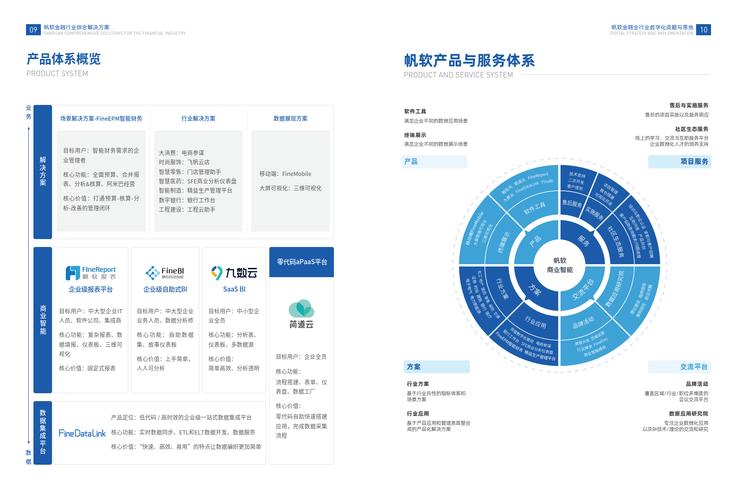Viewport: 737px width, 500px height.
Task: Click the 社区生态服务 heading at top right
Action: 692,129
